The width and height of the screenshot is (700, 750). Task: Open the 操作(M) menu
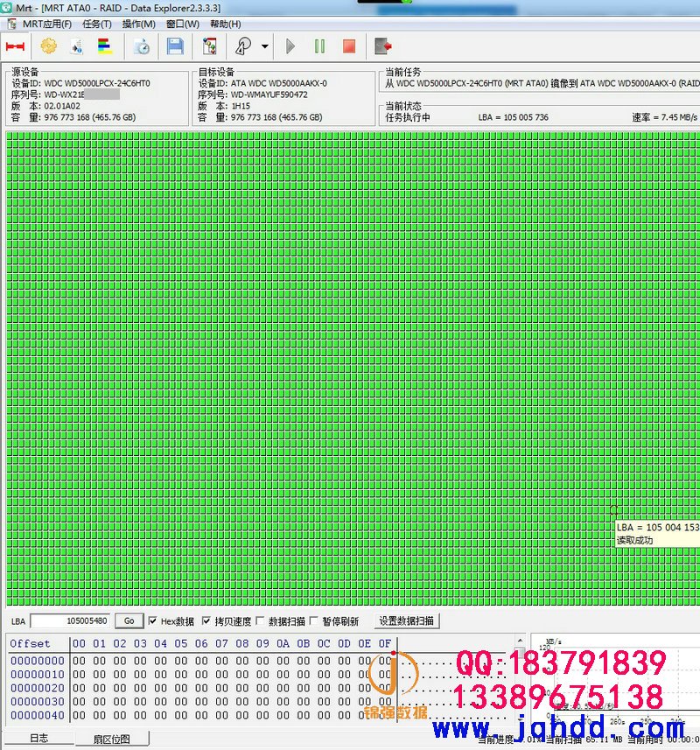pyautogui.click(x=138, y=24)
